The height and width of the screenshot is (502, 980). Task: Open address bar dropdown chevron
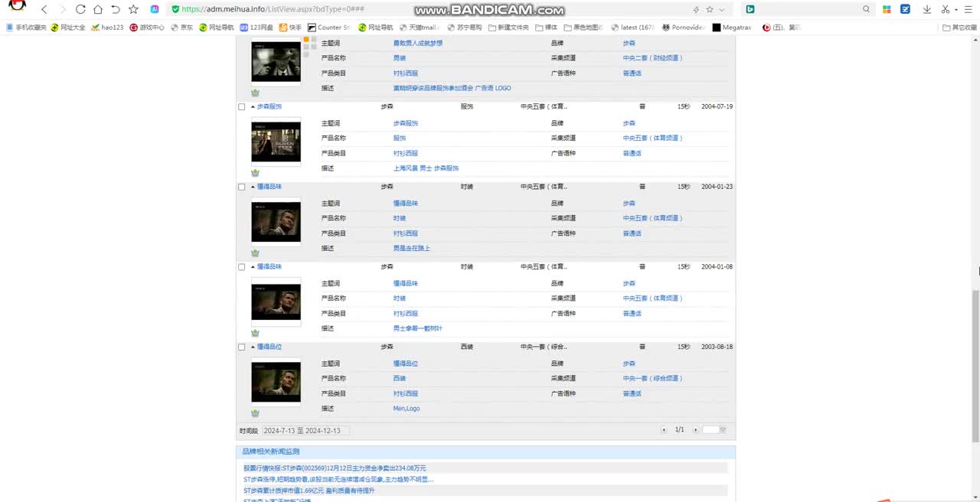723,9
